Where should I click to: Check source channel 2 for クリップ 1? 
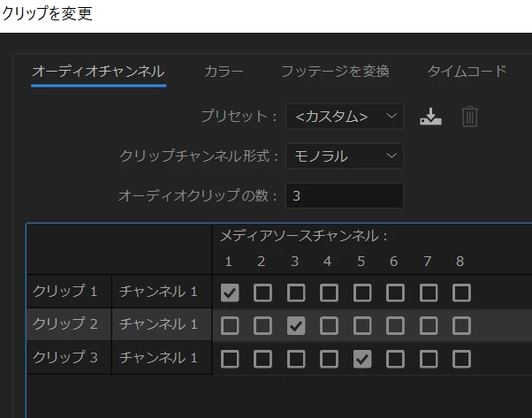(263, 293)
